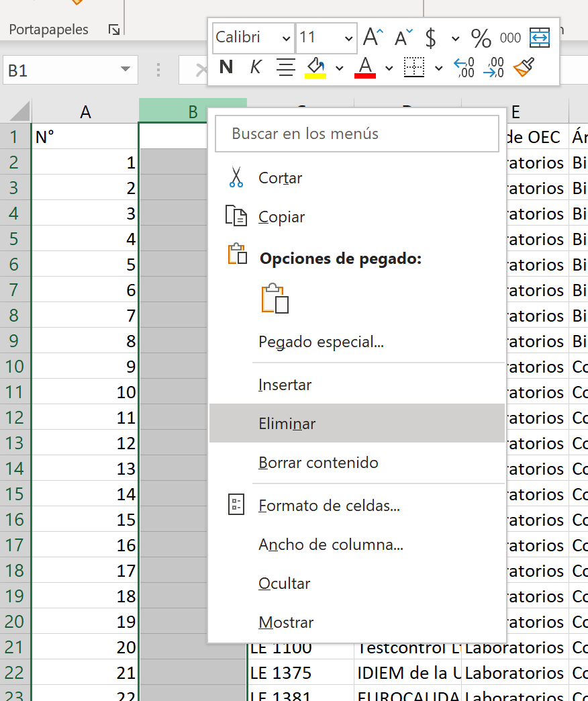Click scissors icon next to Cortar
Image resolution: width=588 pixels, height=701 pixels.
click(x=236, y=177)
